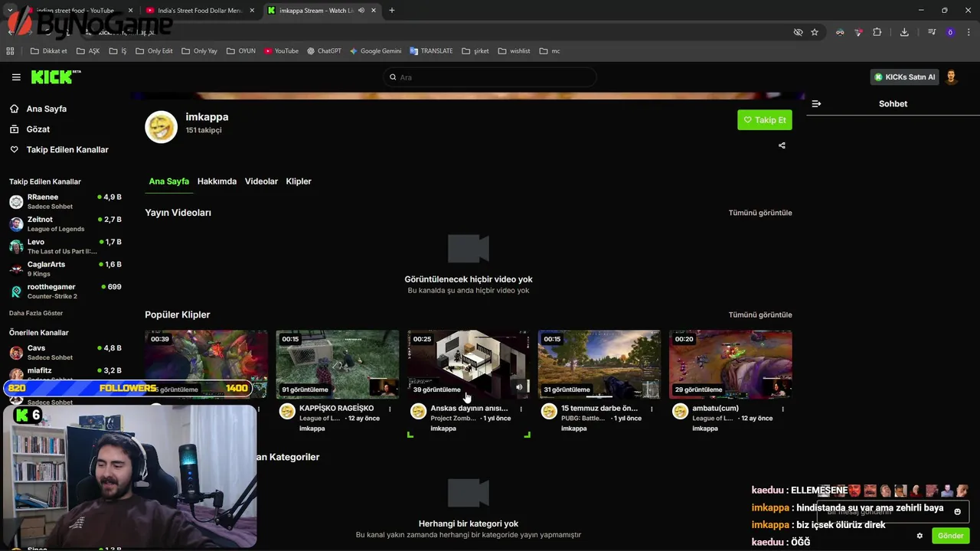Open the Kick hamburger menu
Screen dimensions: 980x551
click(x=16, y=77)
